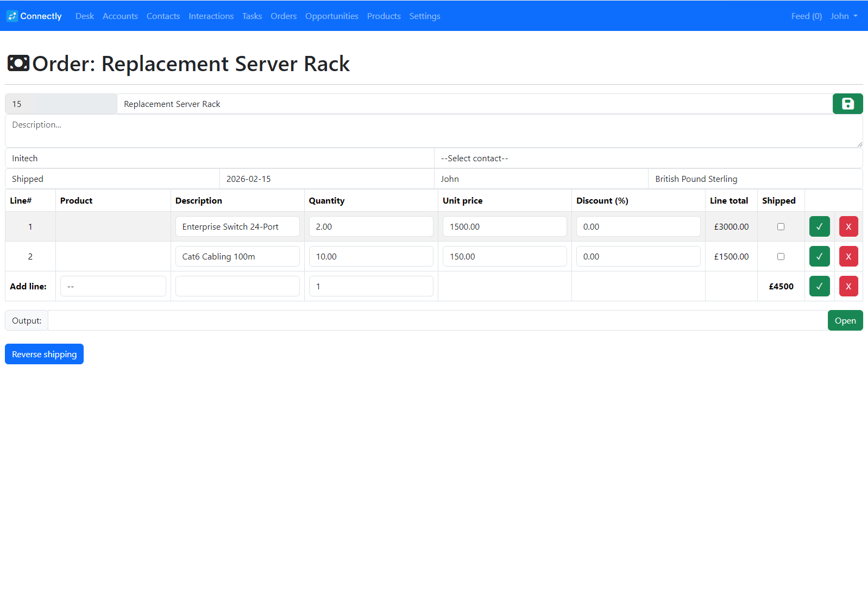The width and height of the screenshot is (868, 601).
Task: Confirm line 1 with green checkmark
Action: point(819,226)
